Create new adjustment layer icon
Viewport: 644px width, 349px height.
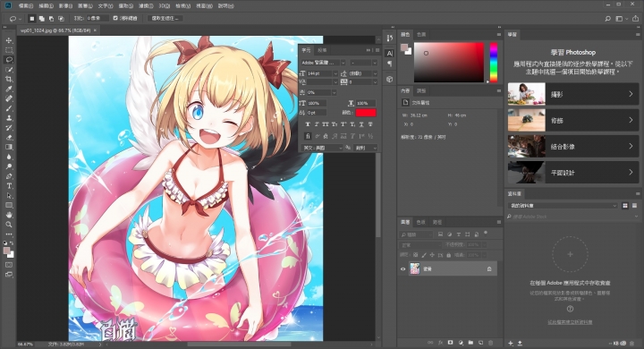point(461,343)
